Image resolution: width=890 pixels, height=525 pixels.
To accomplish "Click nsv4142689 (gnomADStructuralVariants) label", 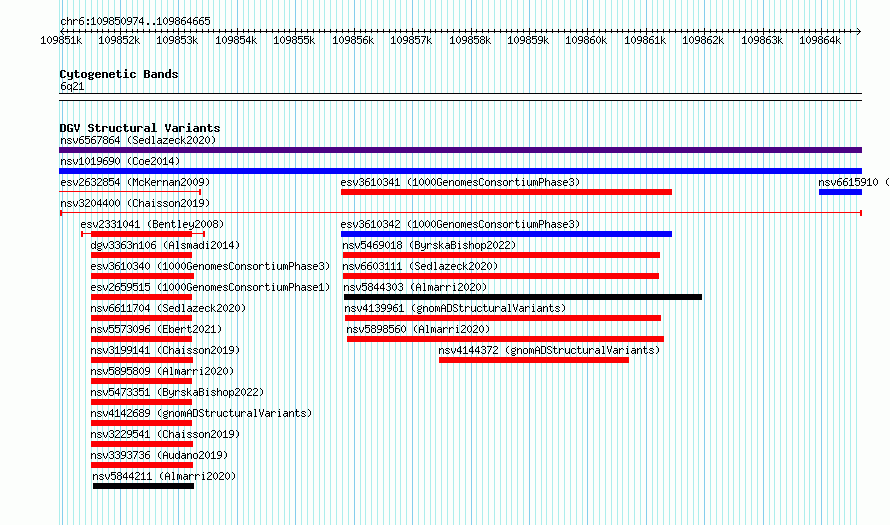I will (201, 413).
